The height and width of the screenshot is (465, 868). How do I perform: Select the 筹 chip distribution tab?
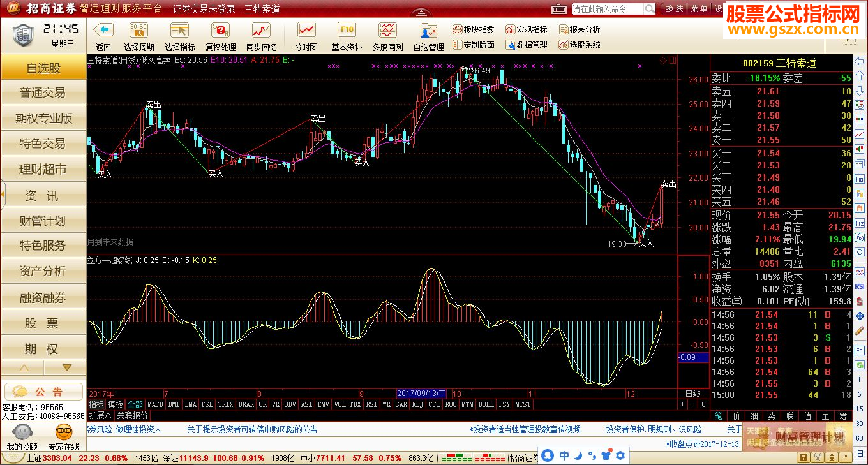click(x=843, y=416)
